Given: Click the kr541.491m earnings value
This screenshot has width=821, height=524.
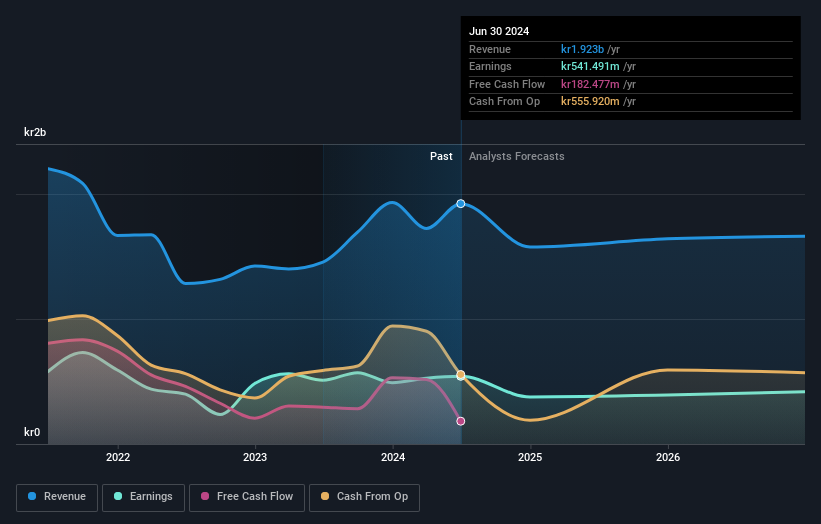Looking at the screenshot, I should 590,66.
